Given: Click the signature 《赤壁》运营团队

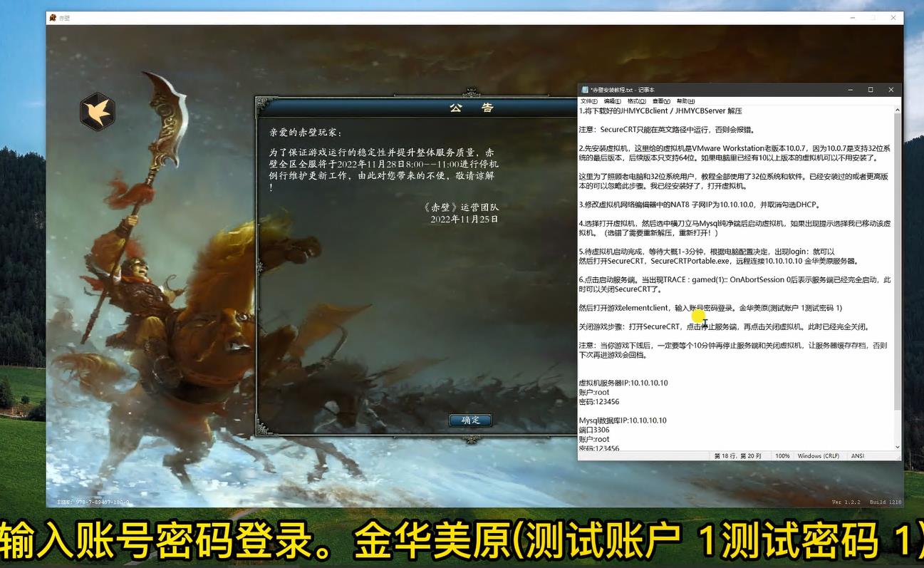Looking at the screenshot, I should click(461, 207).
